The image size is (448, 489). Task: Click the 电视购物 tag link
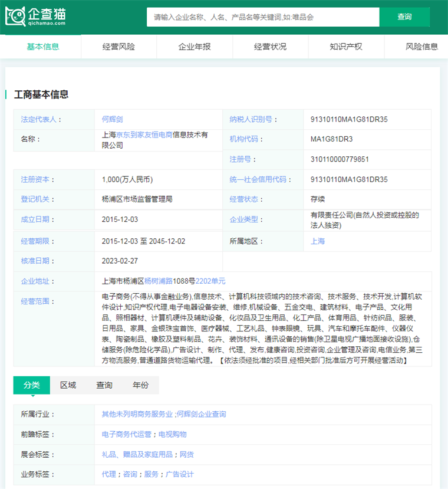(172, 434)
